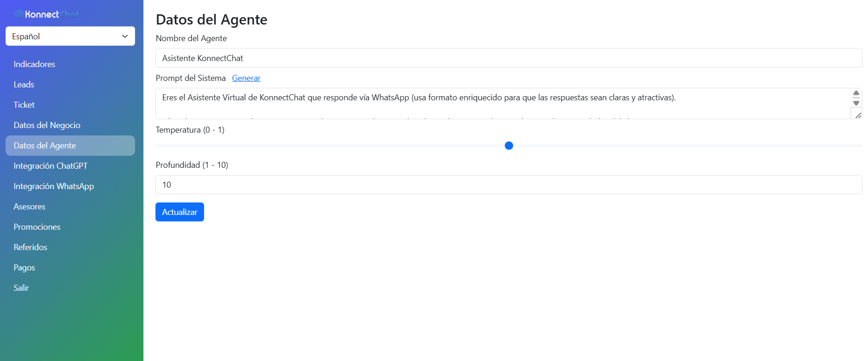The image size is (868, 361).
Task: Click the KonnectChat logo
Action: pos(47,14)
